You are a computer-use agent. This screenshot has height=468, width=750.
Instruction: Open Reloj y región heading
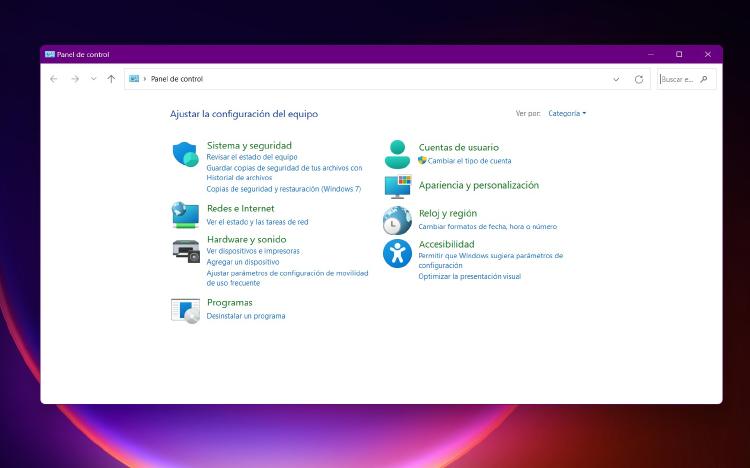point(448,213)
